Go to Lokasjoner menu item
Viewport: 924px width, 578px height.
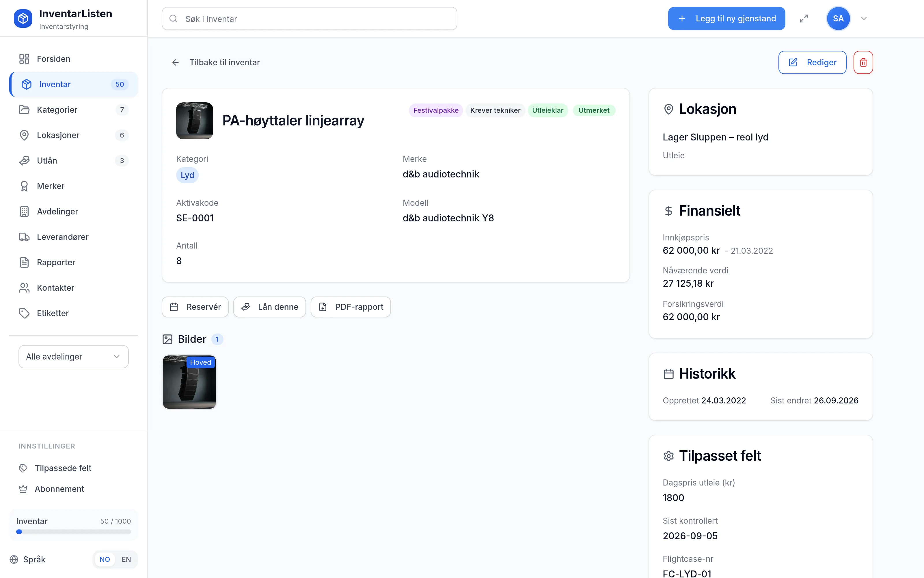tap(74, 135)
